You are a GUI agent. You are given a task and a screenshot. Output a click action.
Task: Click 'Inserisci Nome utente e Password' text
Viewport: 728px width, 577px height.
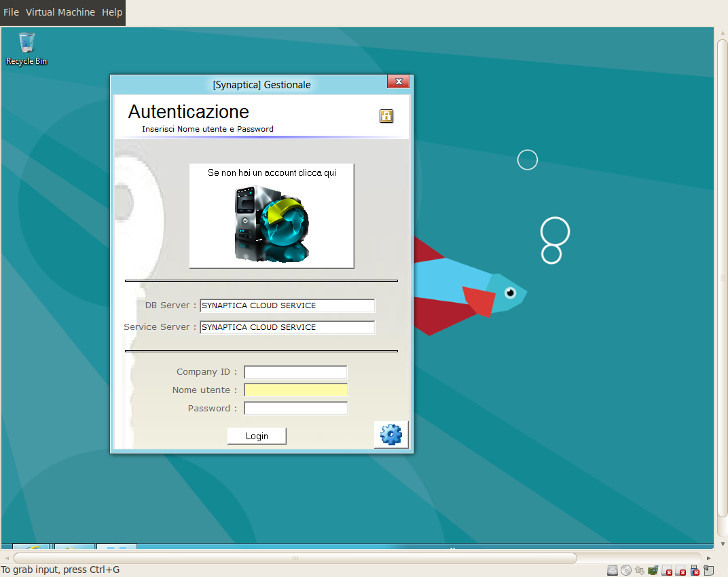(x=208, y=129)
